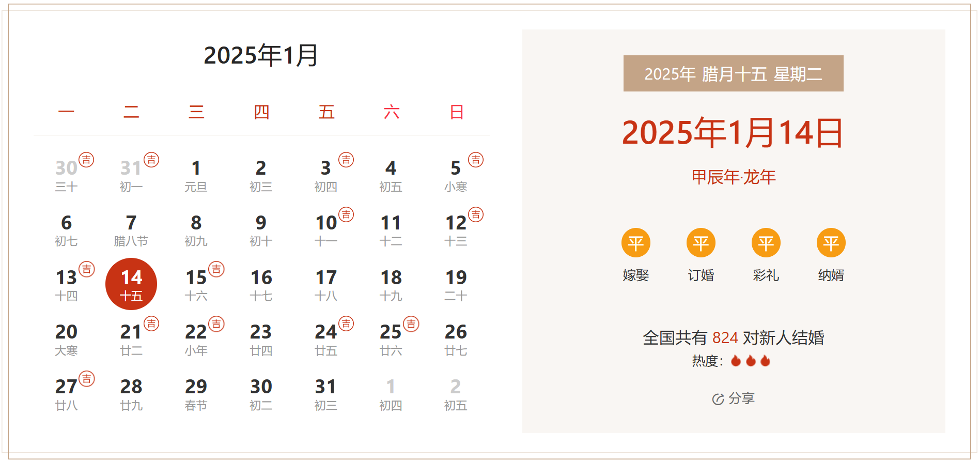Select January 28 廿九
This screenshot has width=980, height=461.
pos(131,394)
